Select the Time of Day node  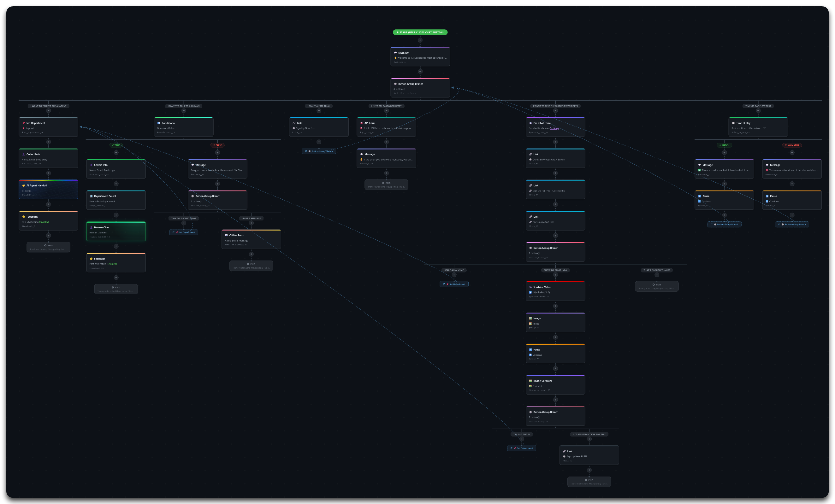pos(758,127)
